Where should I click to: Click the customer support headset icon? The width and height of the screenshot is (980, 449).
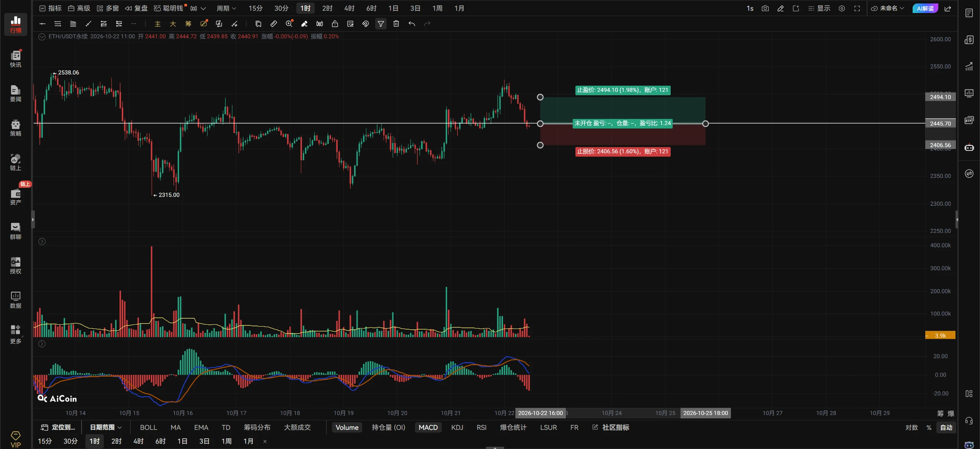pos(969,421)
